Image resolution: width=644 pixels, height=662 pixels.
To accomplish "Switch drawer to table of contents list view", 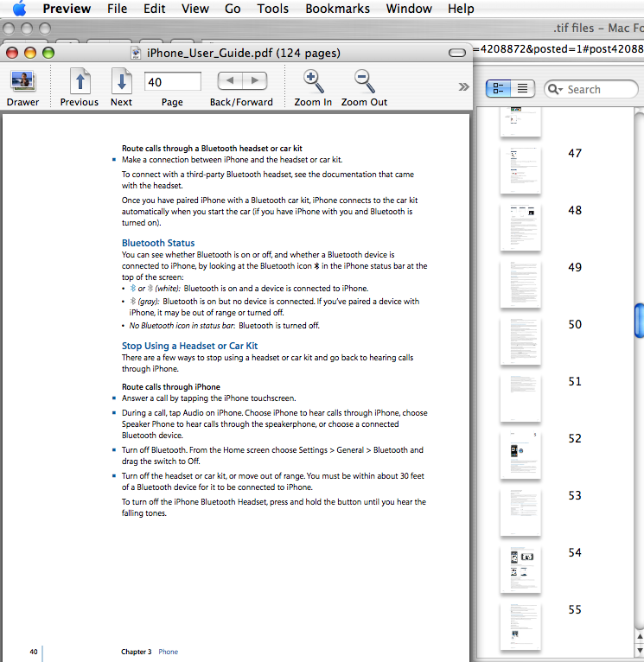I will coord(522,89).
